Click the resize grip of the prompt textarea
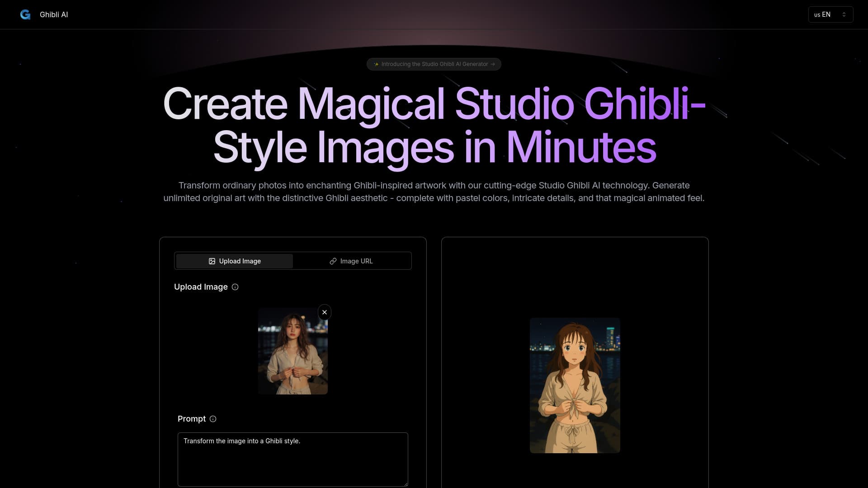Viewport: 868px width, 488px height. [405, 484]
